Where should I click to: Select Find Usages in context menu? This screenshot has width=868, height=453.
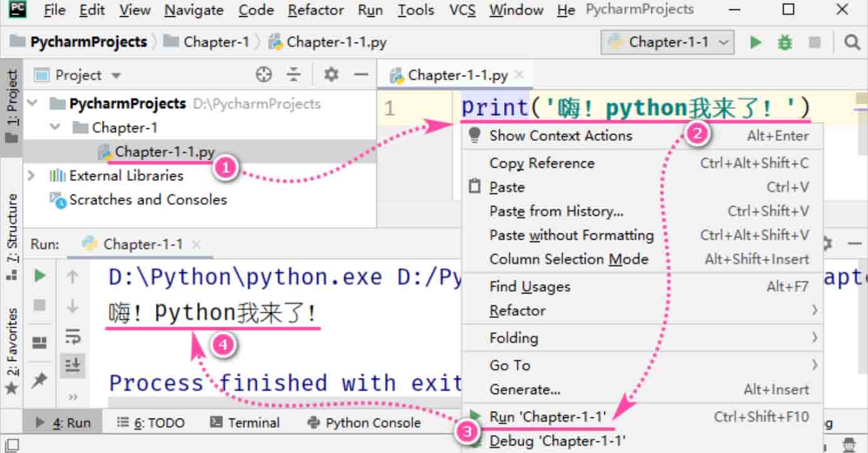click(642, 287)
